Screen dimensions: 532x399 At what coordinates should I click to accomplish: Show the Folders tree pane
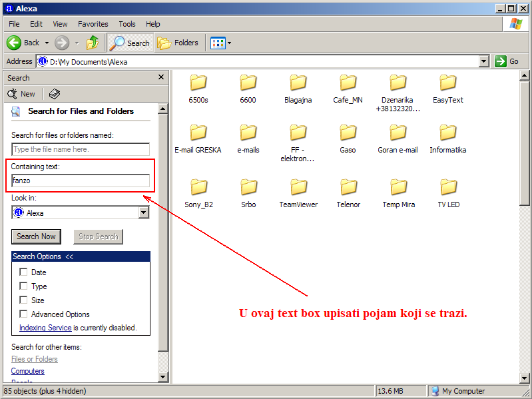[x=178, y=43]
